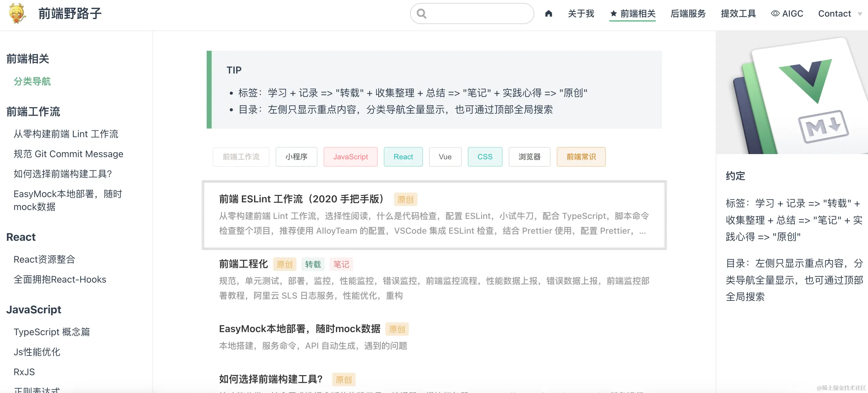Select the 小程序 filter tag
This screenshot has width=868, height=393.
pos(296,157)
